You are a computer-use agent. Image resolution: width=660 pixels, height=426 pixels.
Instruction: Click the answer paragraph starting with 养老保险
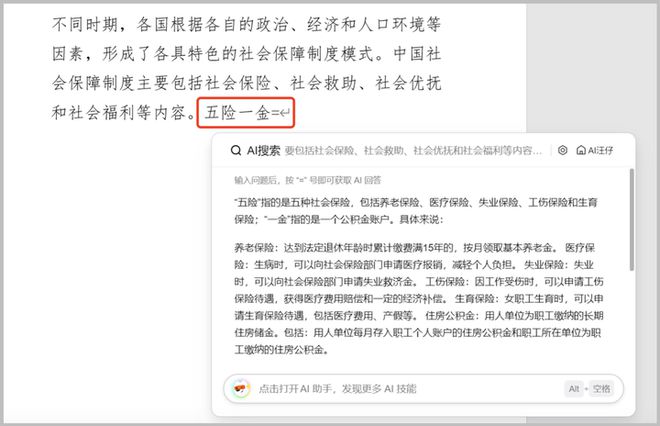pos(419,298)
